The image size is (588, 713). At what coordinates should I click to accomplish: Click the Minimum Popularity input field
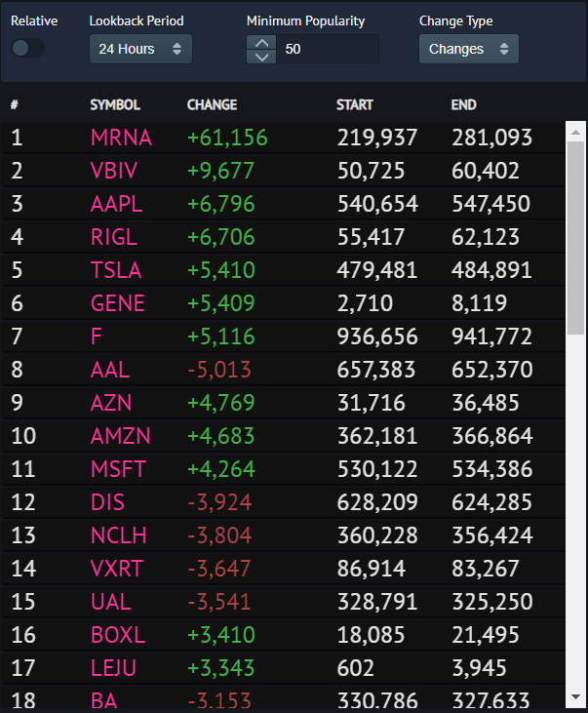click(328, 49)
